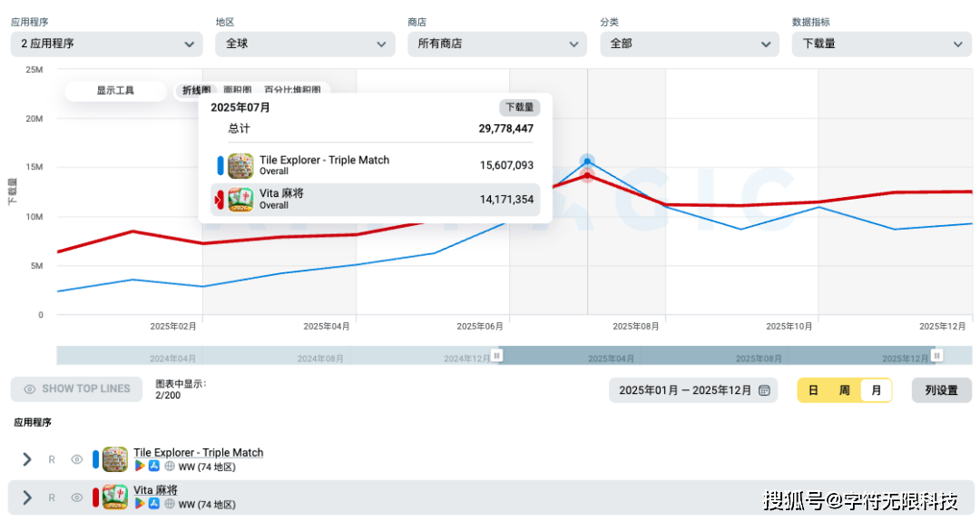980x522 pixels.
Task: Click the R icon in Vita 麻将 row
Action: [52, 497]
